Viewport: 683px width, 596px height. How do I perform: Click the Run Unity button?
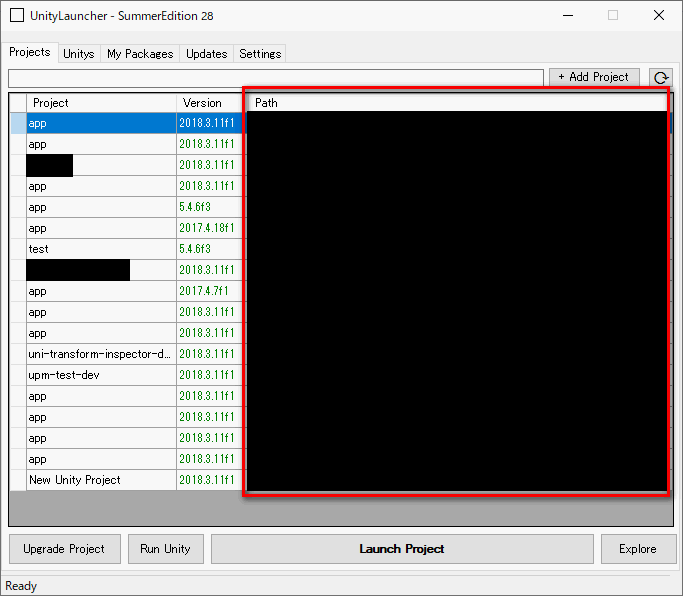tap(166, 549)
